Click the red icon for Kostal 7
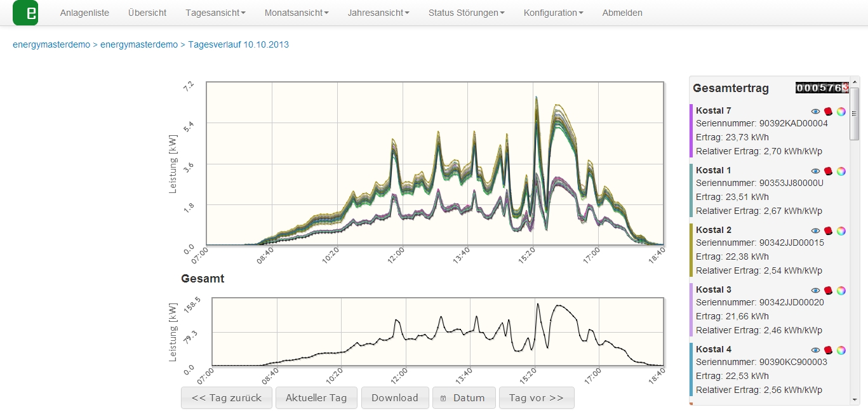The width and height of the screenshot is (868, 419). click(x=828, y=112)
